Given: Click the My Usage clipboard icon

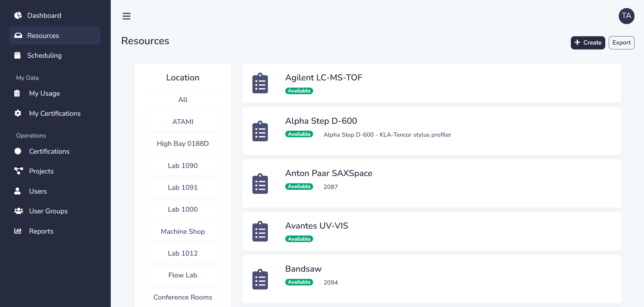Looking at the screenshot, I should point(17,93).
